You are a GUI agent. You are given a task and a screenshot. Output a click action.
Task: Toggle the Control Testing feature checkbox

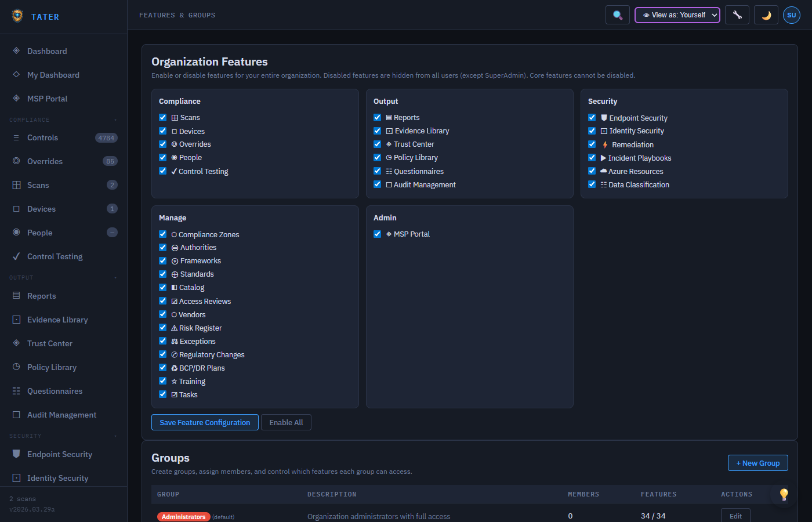pyautogui.click(x=163, y=171)
